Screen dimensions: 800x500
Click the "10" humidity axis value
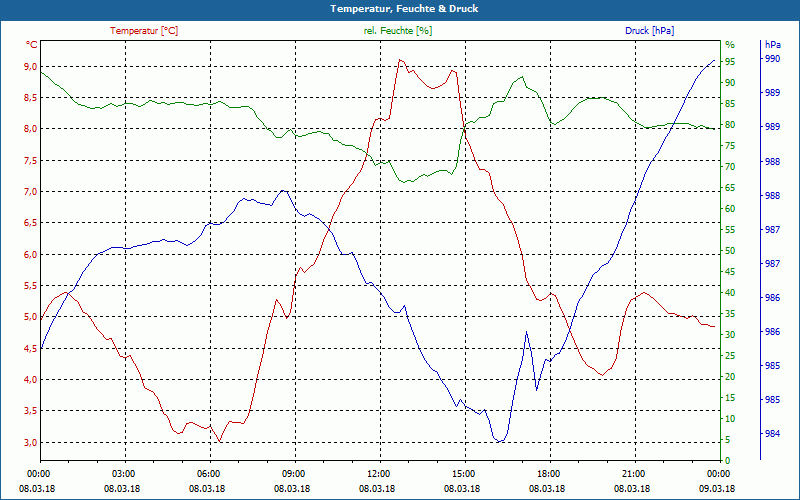click(x=730, y=419)
